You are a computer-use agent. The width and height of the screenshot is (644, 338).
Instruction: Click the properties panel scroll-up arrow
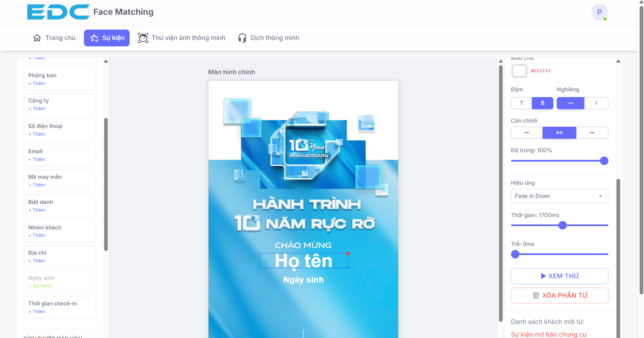pyautogui.click(x=618, y=61)
